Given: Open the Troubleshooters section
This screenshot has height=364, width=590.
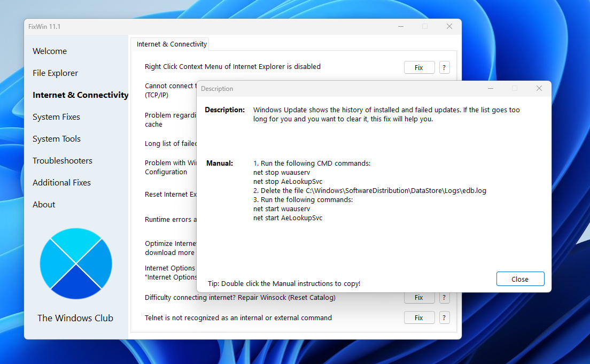Looking at the screenshot, I should pos(63,161).
